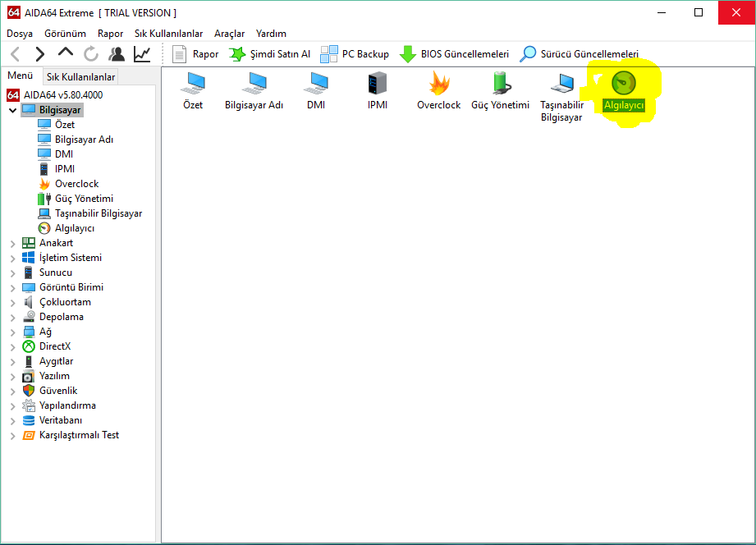
Task: Select IPMI in the sidebar tree
Action: [x=57, y=169]
